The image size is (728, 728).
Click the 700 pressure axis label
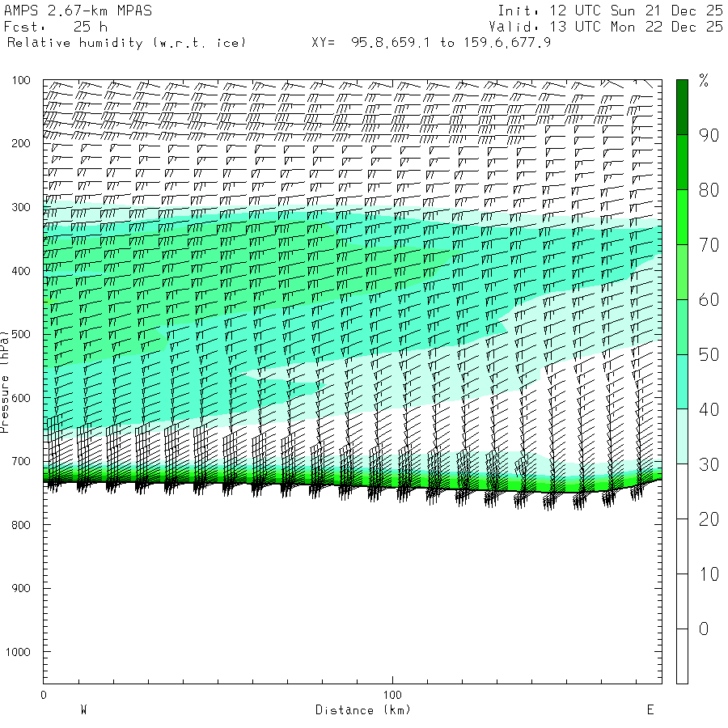(21, 461)
